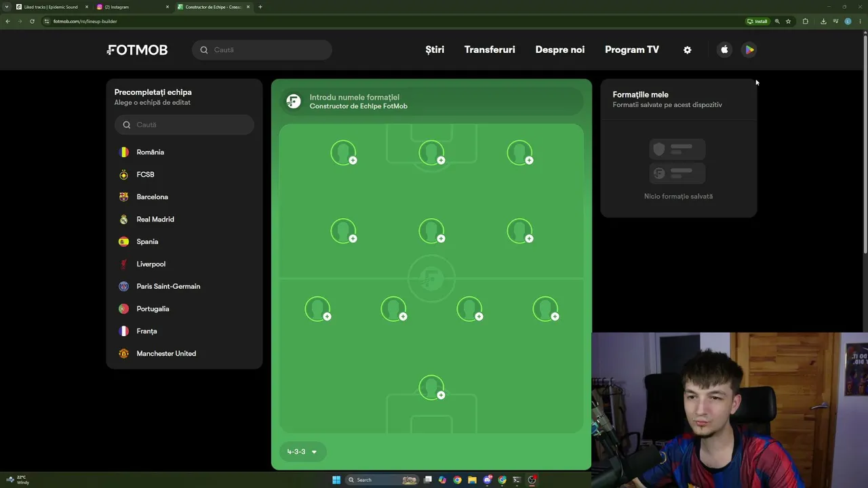The image size is (868, 488).
Task: Open OBS Studio from the taskbar
Action: point(532,480)
